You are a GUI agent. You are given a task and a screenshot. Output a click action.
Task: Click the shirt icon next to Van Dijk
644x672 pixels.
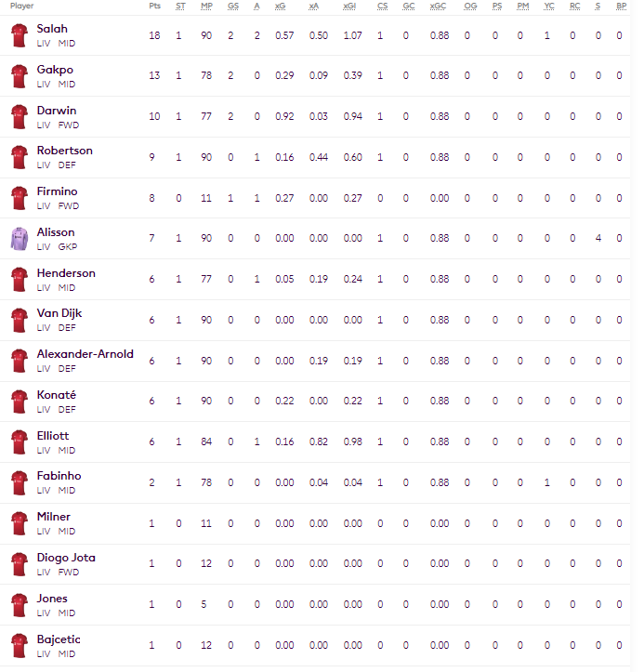pyautogui.click(x=19, y=320)
